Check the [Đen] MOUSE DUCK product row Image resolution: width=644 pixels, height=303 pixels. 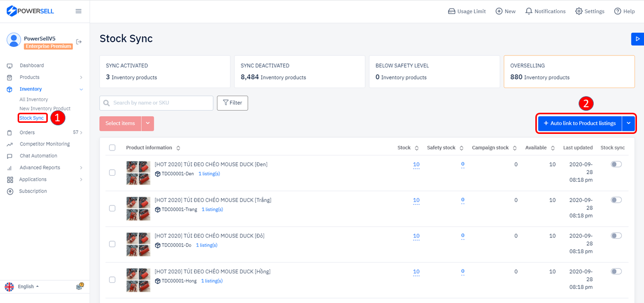(112, 173)
